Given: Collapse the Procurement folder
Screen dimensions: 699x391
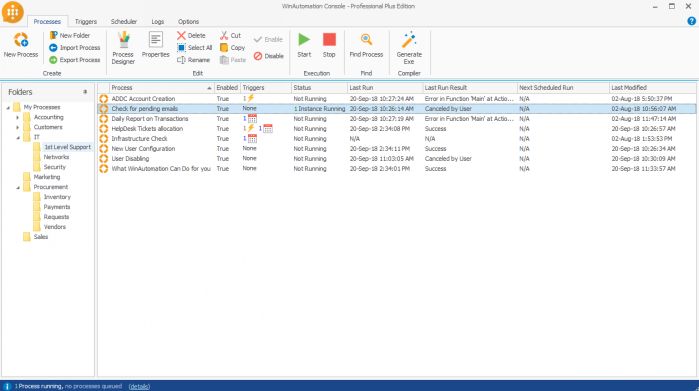Looking at the screenshot, I should [18, 187].
